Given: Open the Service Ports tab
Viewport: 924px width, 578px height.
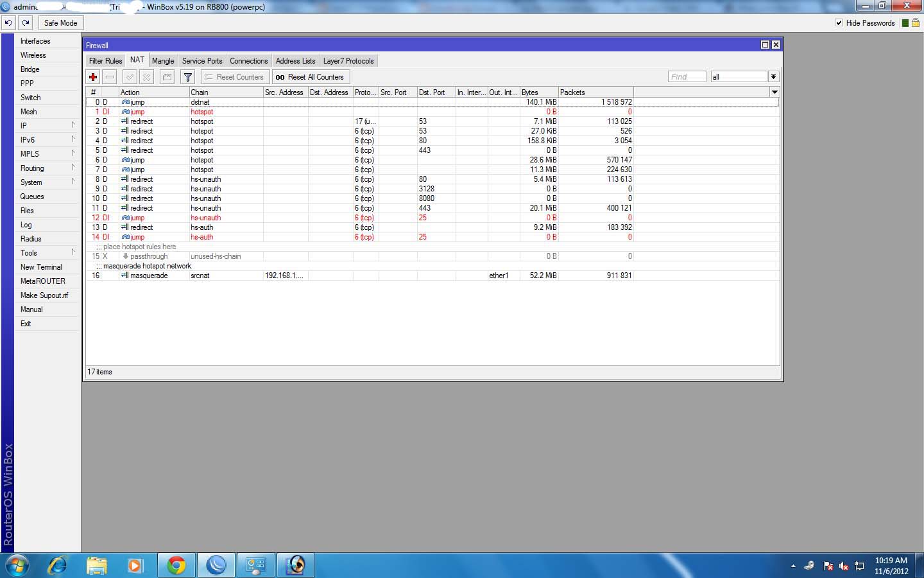Looking at the screenshot, I should tap(202, 61).
